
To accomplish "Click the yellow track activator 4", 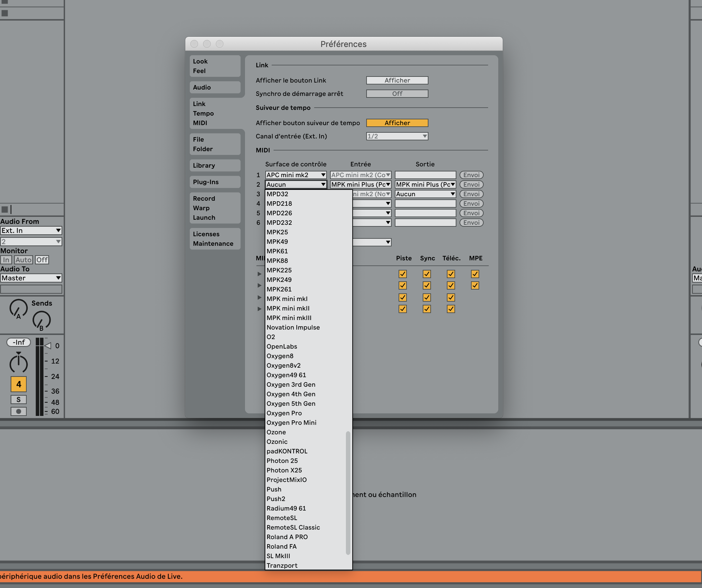I will (18, 384).
